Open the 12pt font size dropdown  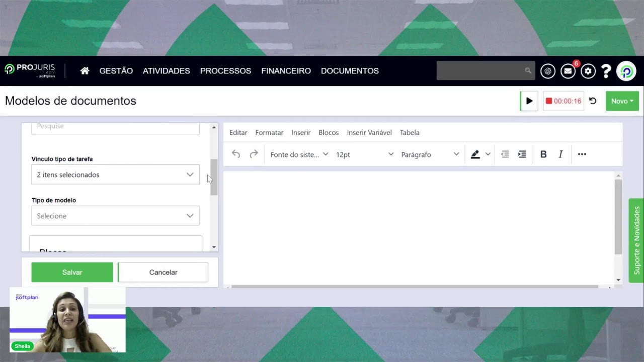click(364, 154)
